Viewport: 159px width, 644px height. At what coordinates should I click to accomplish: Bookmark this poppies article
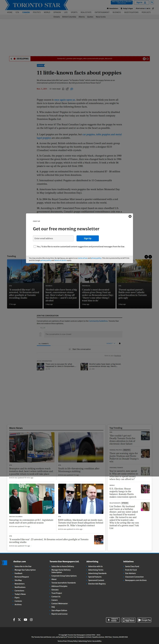point(63,89)
